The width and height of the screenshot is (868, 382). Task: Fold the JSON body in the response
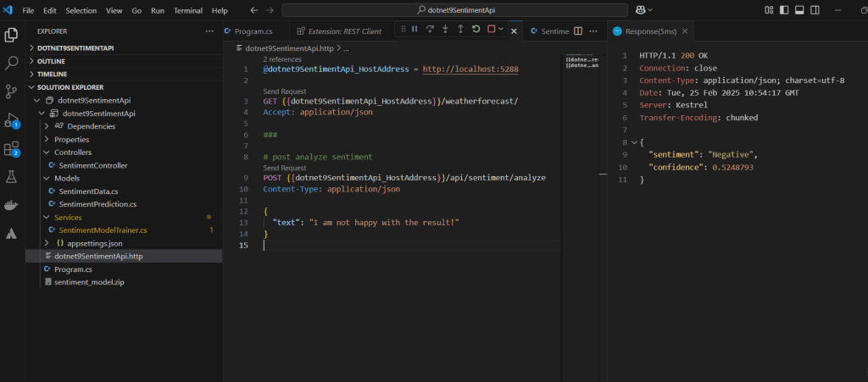pos(634,142)
